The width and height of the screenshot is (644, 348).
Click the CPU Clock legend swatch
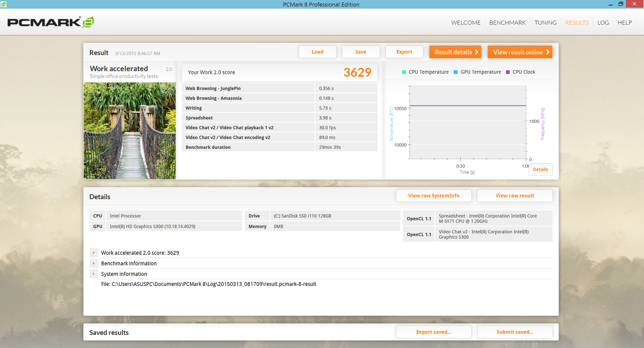tap(508, 72)
